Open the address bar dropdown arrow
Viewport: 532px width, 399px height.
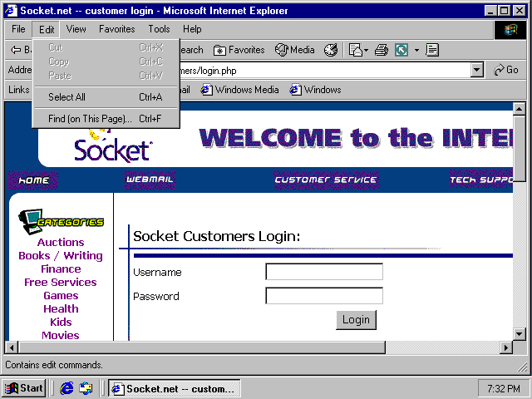pos(476,70)
